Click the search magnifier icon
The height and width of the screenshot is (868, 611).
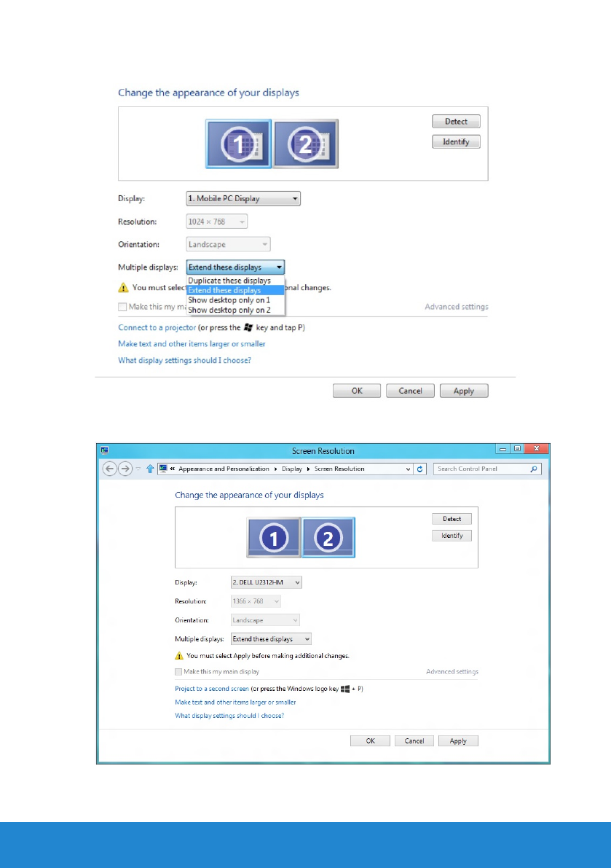point(535,469)
